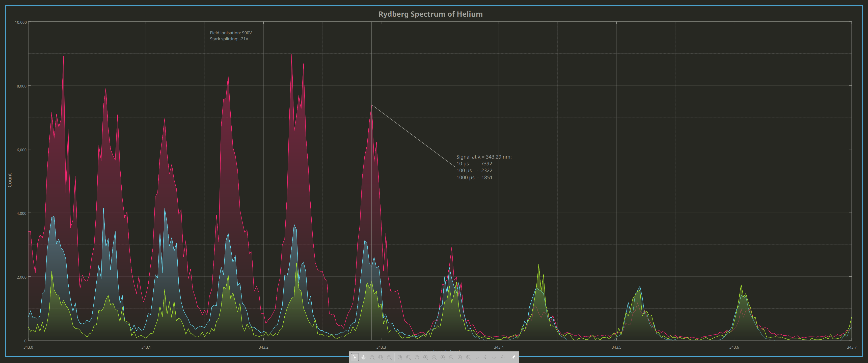Choose the select-x-region zoom tool before the separator
Viewport: 868px width, 363px height.
[x=381, y=357]
